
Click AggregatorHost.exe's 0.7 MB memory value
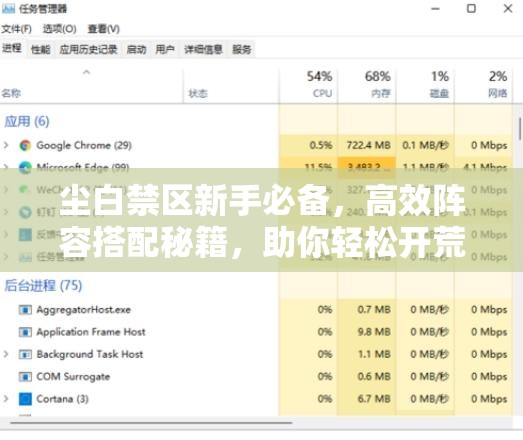(374, 310)
